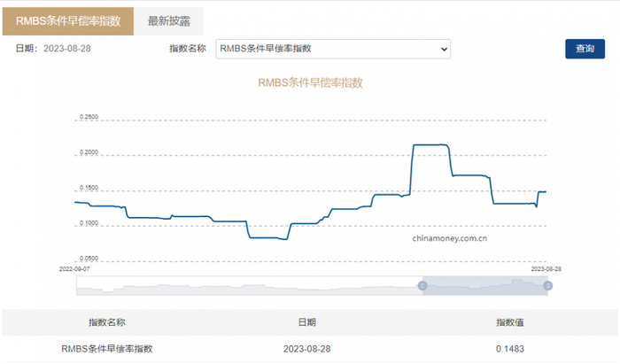Viewport: 620px width, 364px height.
Task: Click the table cell date 2023-08-28
Action: (306, 349)
